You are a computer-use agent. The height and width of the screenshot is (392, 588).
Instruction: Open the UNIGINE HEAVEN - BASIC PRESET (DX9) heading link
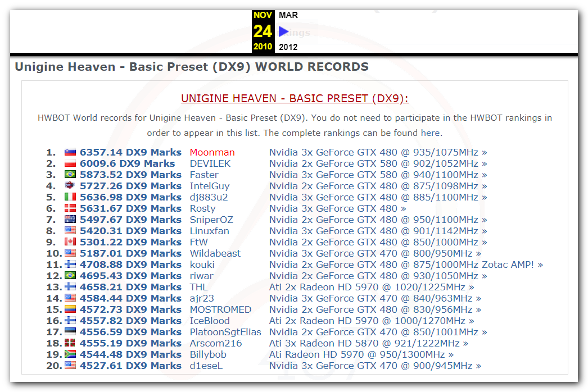[x=295, y=99]
